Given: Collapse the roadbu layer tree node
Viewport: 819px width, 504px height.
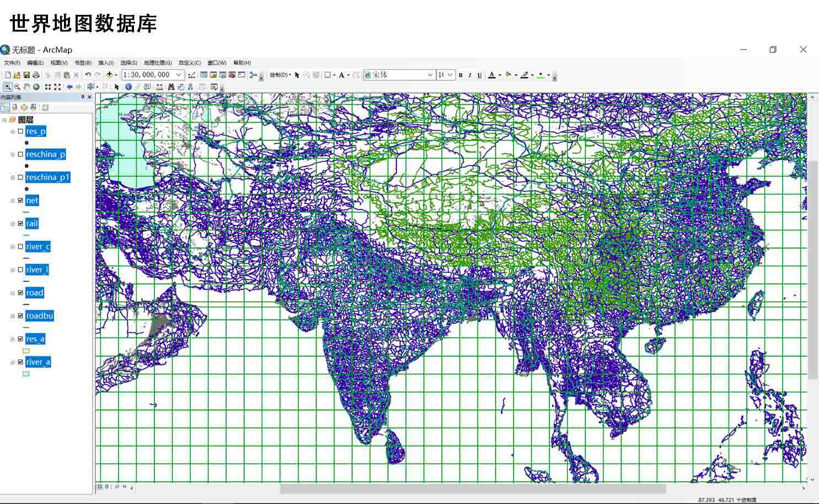Looking at the screenshot, I should click(13, 316).
